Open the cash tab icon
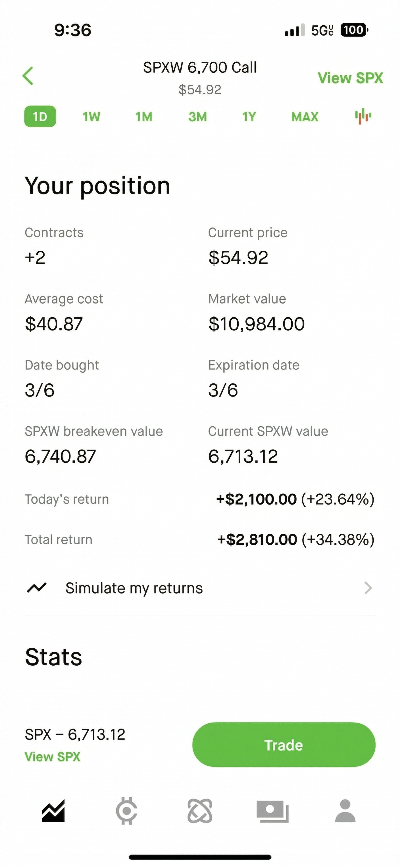400x868 pixels. tap(272, 811)
